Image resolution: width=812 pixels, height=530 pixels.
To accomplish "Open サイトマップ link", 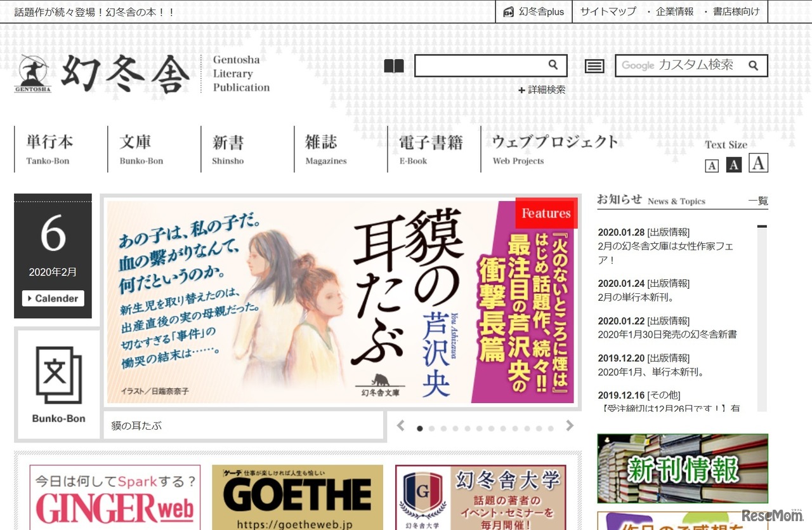I will [608, 11].
